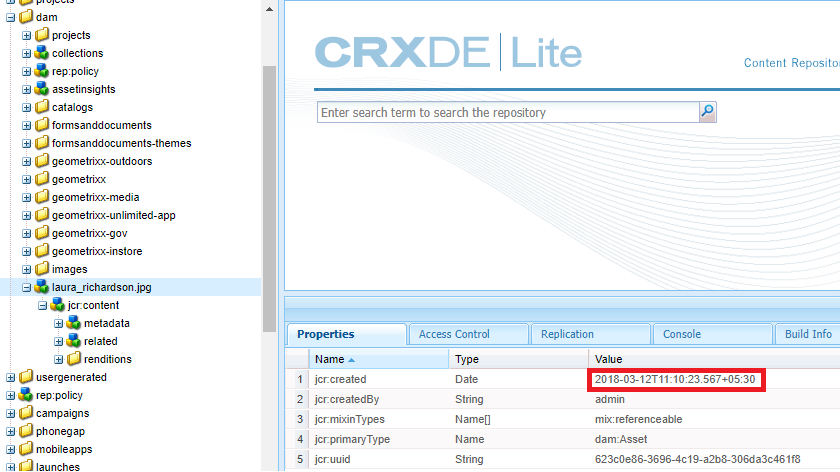
Task: Click the metadata node icon
Action: point(74,323)
